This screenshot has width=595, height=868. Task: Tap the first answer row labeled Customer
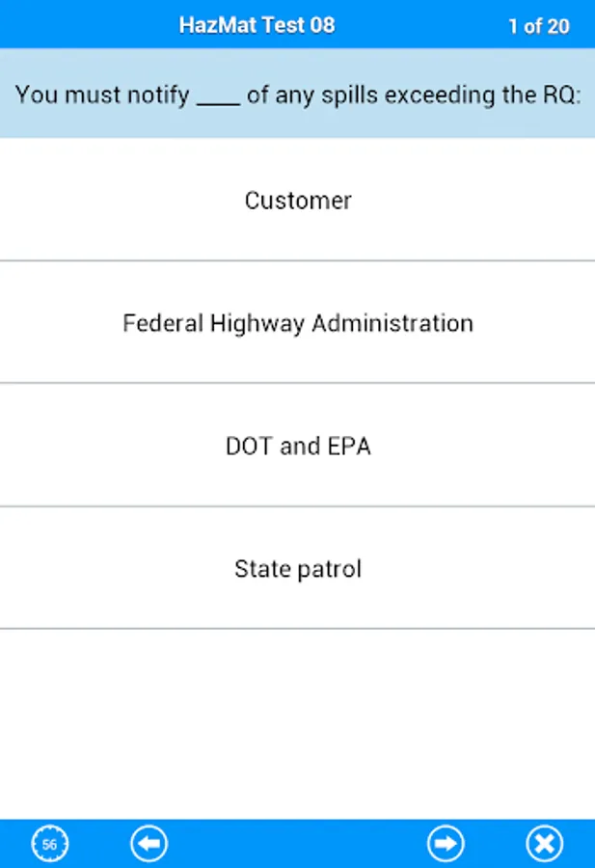297,201
